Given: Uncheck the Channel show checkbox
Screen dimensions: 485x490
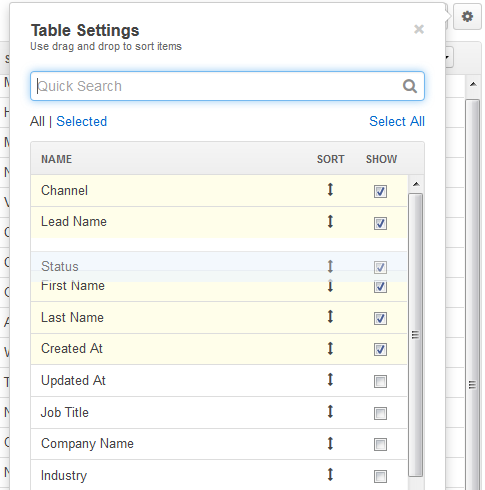Looking at the screenshot, I should [380, 191].
